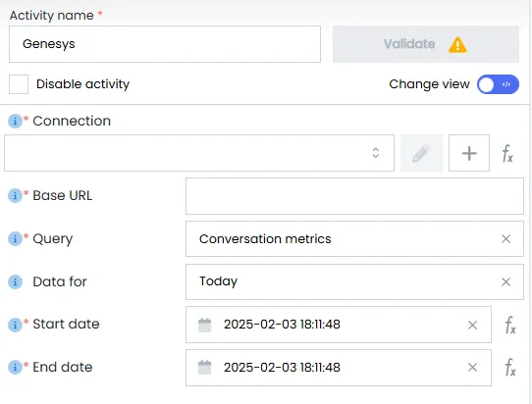This screenshot has width=532, height=404.
Task: Click the pencil edit connection icon
Action: (x=421, y=153)
